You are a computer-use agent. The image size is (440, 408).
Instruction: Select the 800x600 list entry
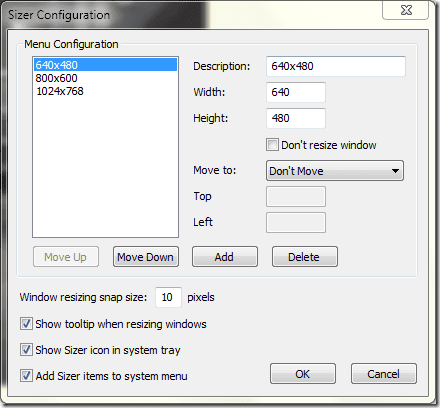click(105, 78)
